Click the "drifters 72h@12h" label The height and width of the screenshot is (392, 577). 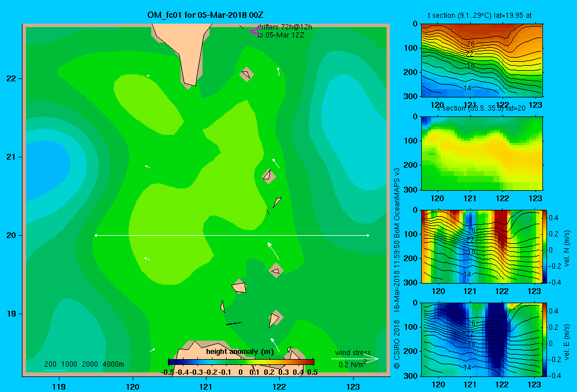[x=284, y=27]
